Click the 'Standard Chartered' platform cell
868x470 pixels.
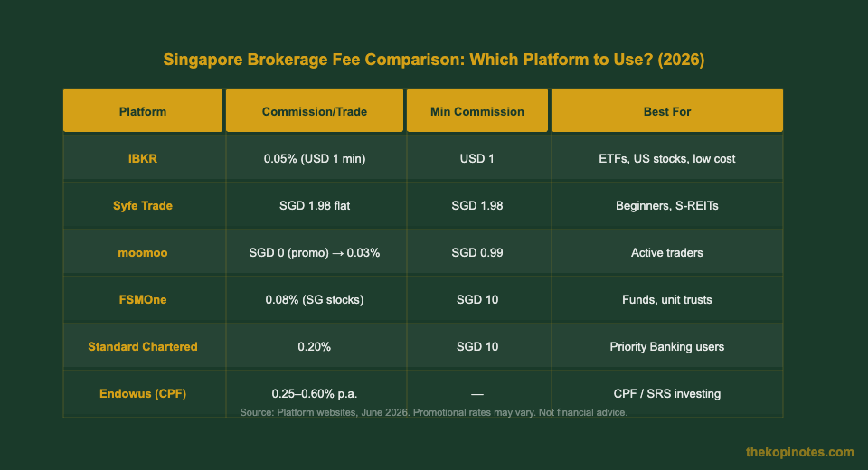pyautogui.click(x=143, y=347)
